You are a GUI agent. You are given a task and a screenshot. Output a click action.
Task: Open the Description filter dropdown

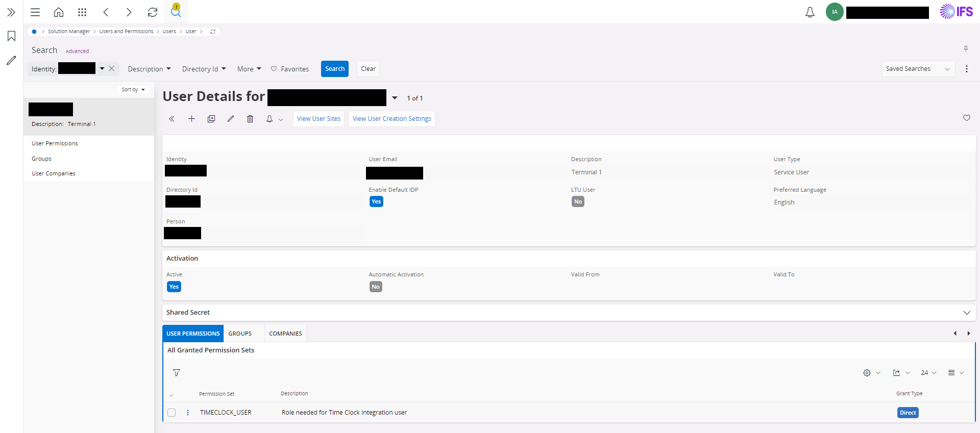click(149, 69)
